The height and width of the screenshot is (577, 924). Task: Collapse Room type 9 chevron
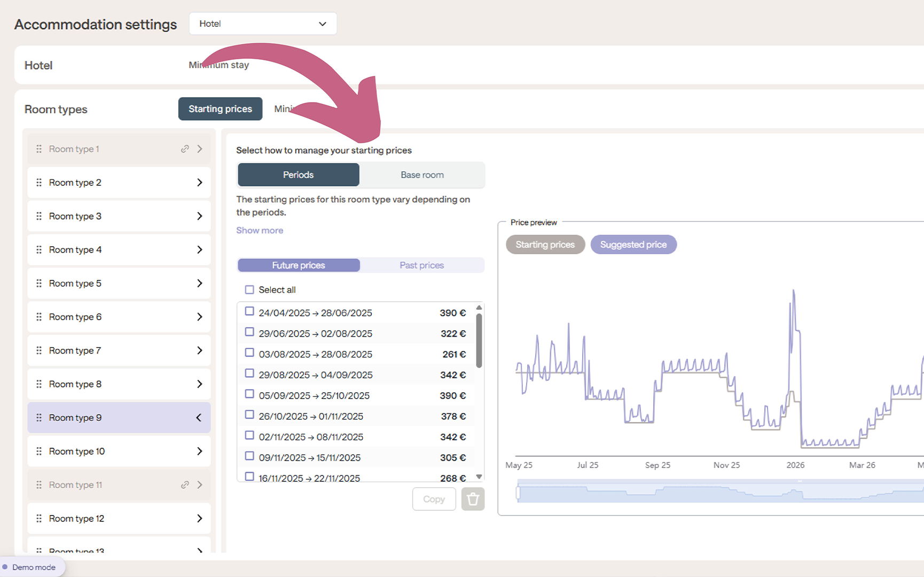[x=199, y=418]
